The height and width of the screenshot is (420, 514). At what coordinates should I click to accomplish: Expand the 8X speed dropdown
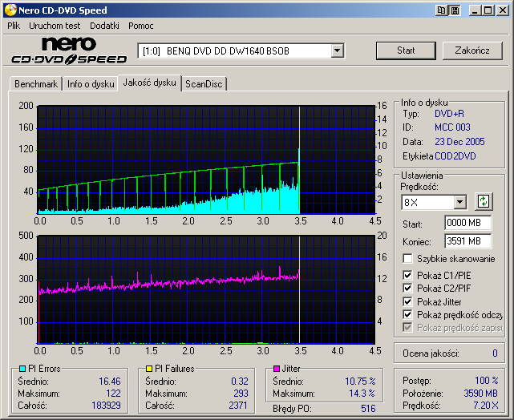point(460,202)
